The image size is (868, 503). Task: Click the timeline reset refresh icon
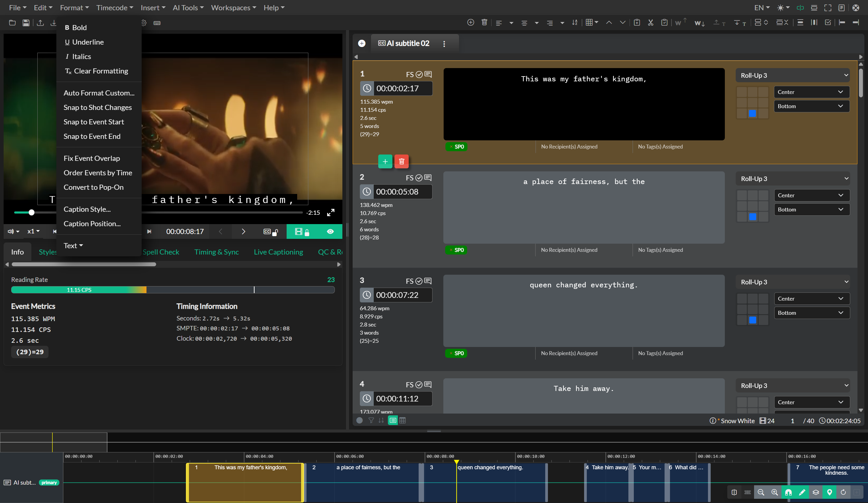click(843, 492)
